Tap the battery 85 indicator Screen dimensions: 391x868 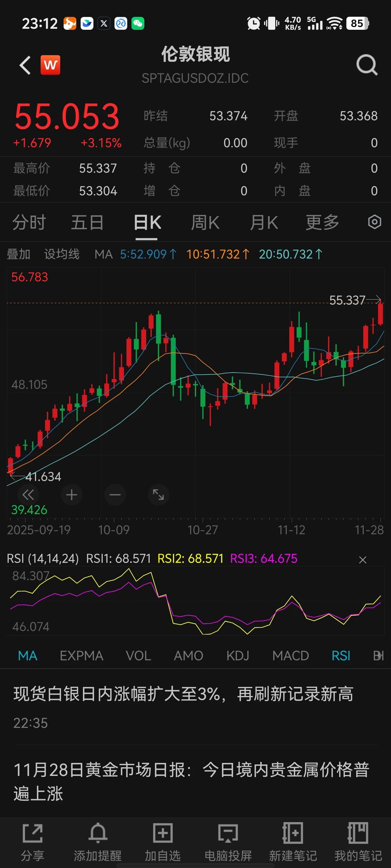pos(357,23)
